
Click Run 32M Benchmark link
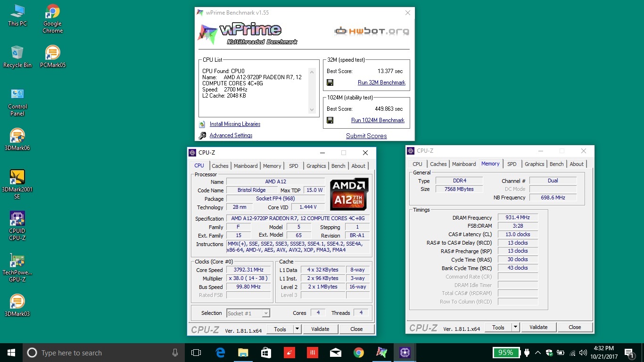click(381, 82)
